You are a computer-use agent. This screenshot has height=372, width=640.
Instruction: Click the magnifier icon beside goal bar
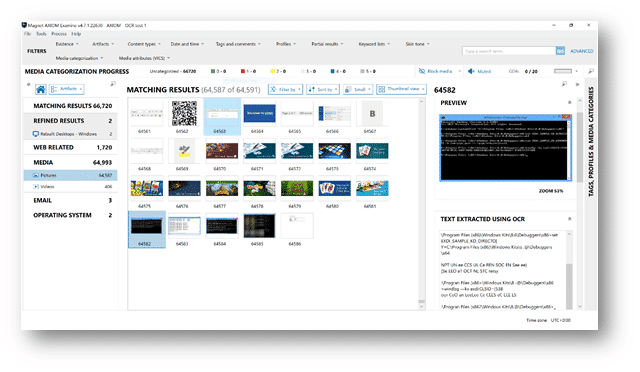coord(591,71)
